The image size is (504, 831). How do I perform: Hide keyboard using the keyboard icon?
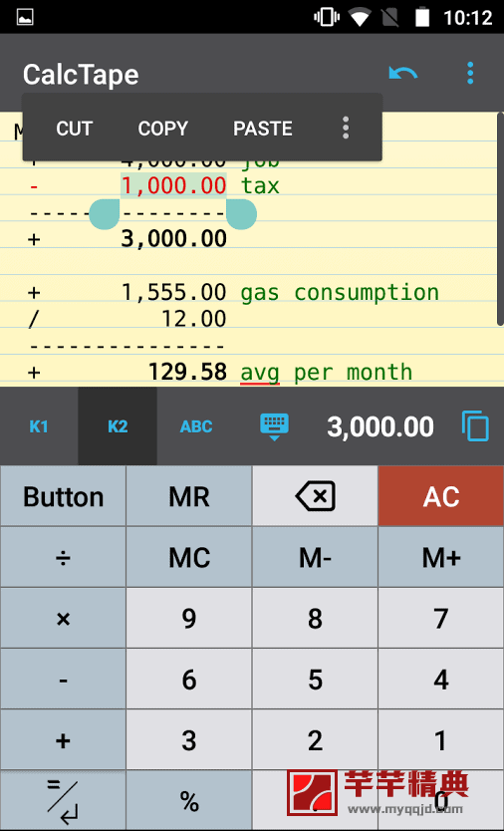274,426
